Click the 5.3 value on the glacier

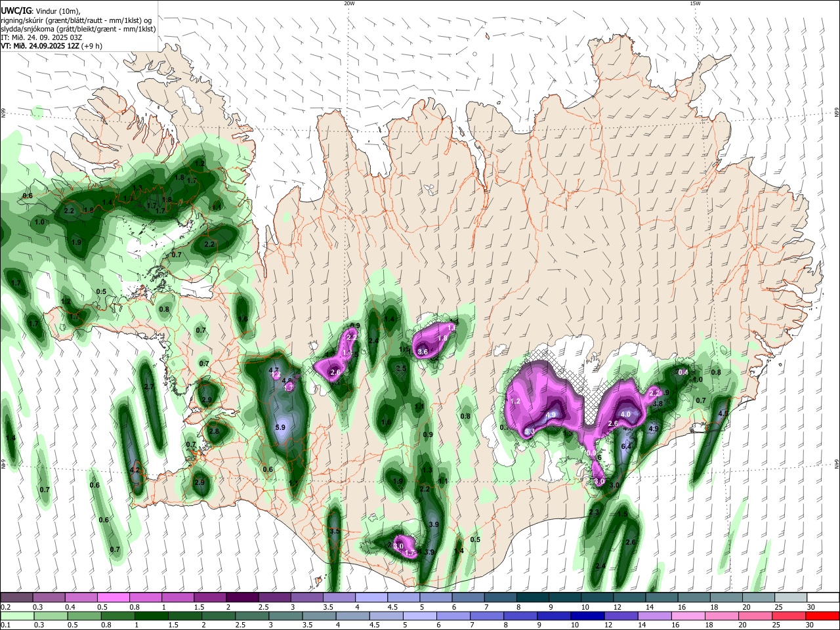(530, 430)
